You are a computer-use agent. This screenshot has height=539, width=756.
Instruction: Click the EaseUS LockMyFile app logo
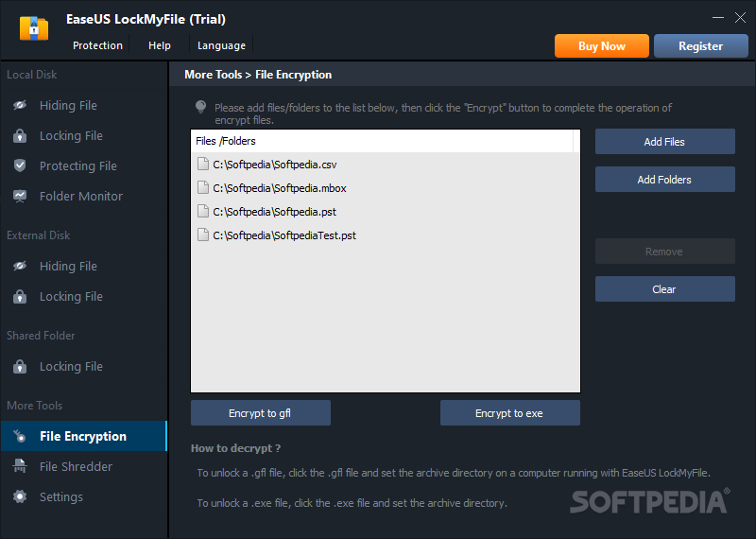click(34, 28)
